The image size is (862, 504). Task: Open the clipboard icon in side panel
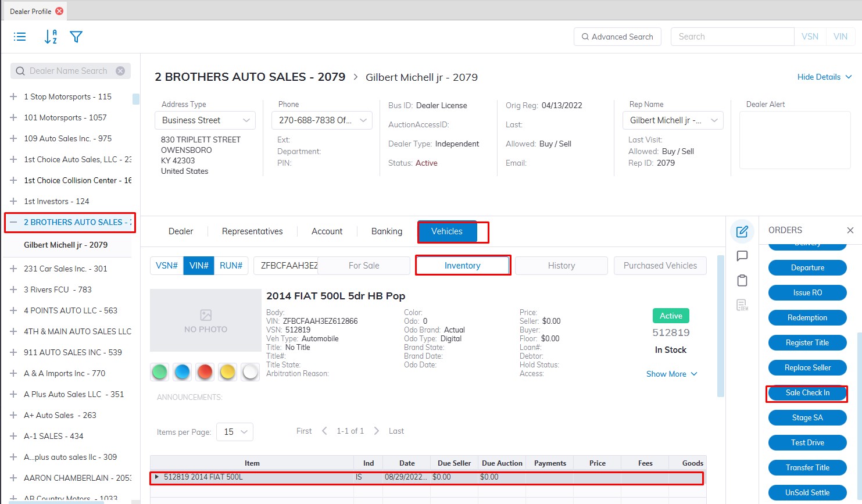[742, 281]
